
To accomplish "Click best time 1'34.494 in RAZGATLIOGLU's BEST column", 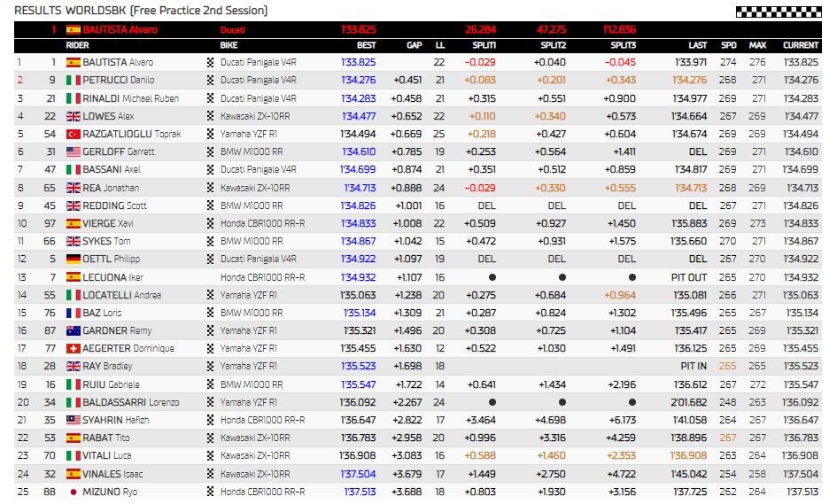I will (358, 134).
